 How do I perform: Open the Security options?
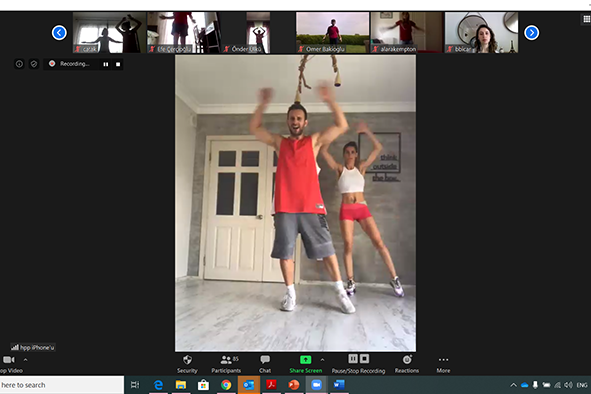click(187, 364)
